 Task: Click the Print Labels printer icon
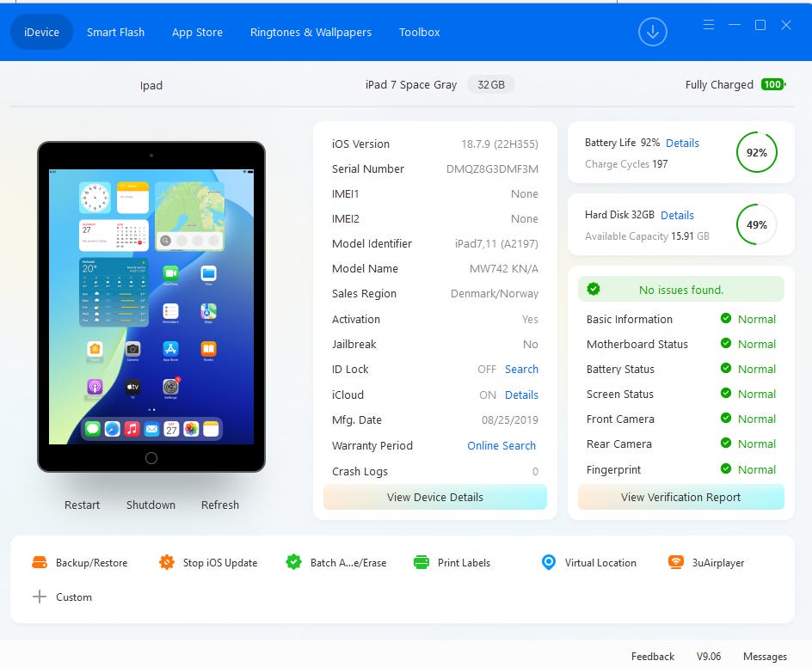pos(421,562)
